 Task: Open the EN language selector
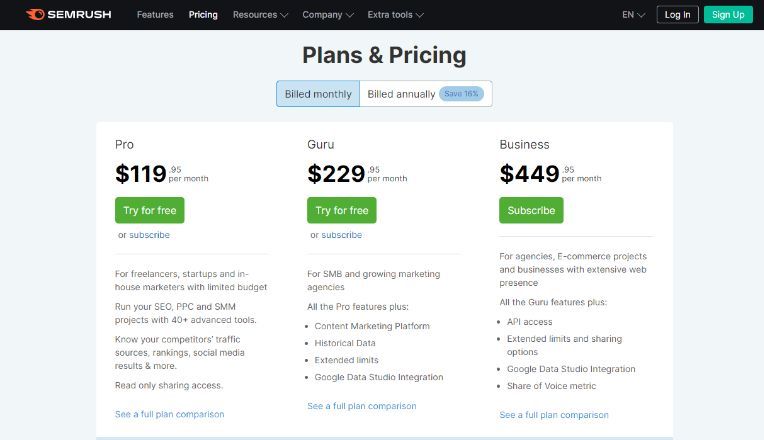click(633, 15)
